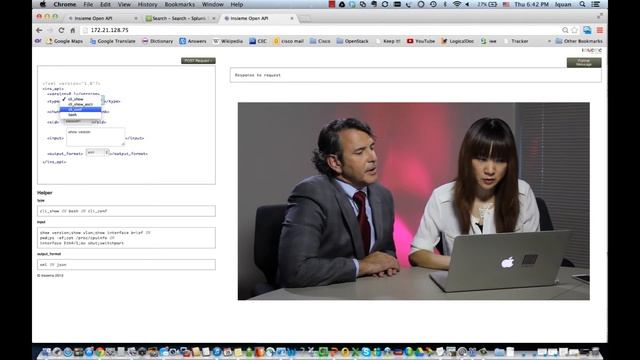Click the volume icon in the menu bar
640x360 pixels.
467,4
